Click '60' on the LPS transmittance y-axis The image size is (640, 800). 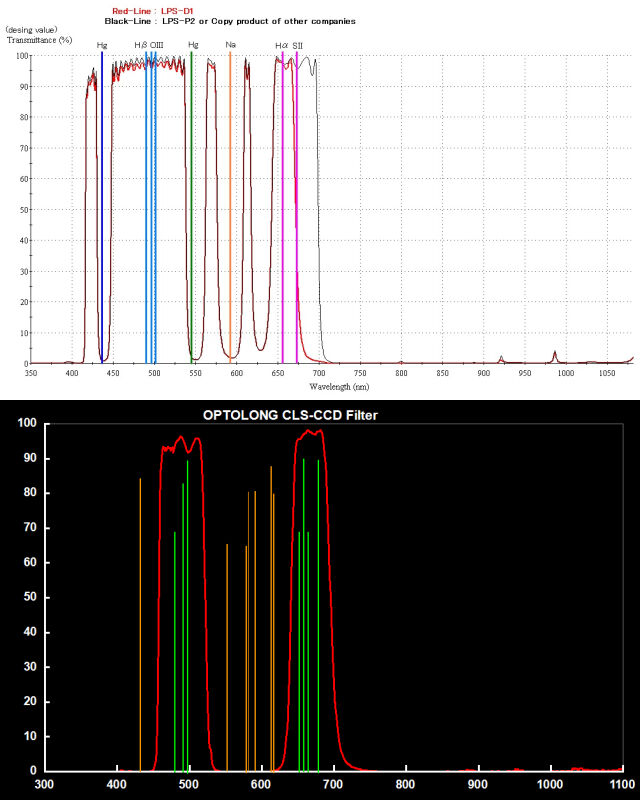click(23, 179)
